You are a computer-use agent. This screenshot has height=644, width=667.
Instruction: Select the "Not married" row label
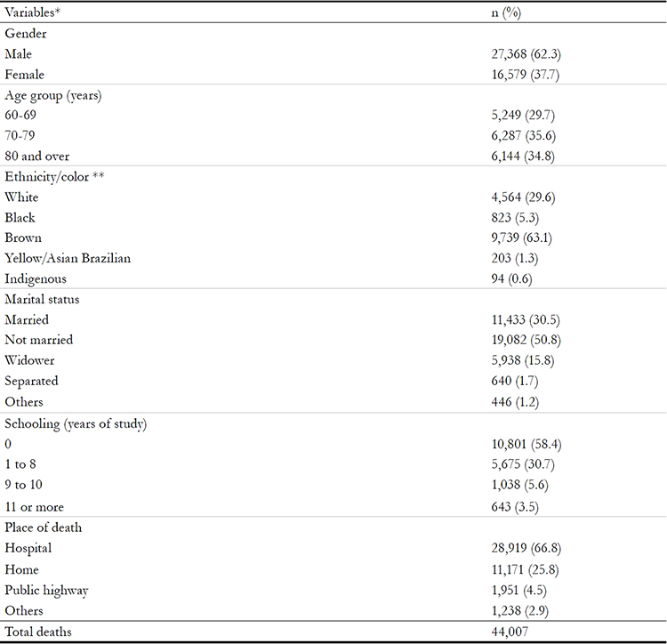pos(38,340)
